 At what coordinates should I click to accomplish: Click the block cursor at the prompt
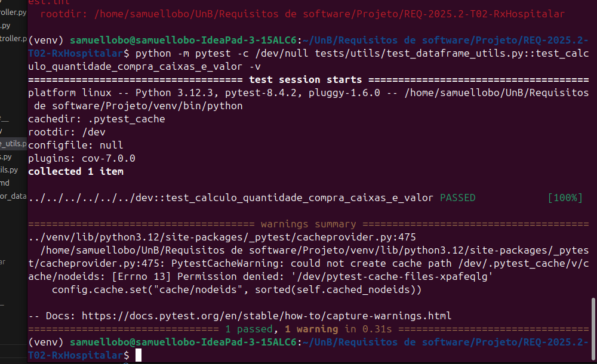point(139,355)
